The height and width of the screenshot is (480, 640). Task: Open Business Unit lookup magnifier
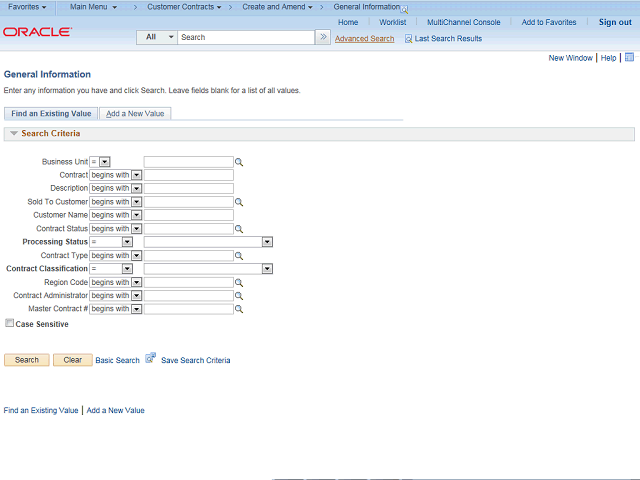(239, 162)
